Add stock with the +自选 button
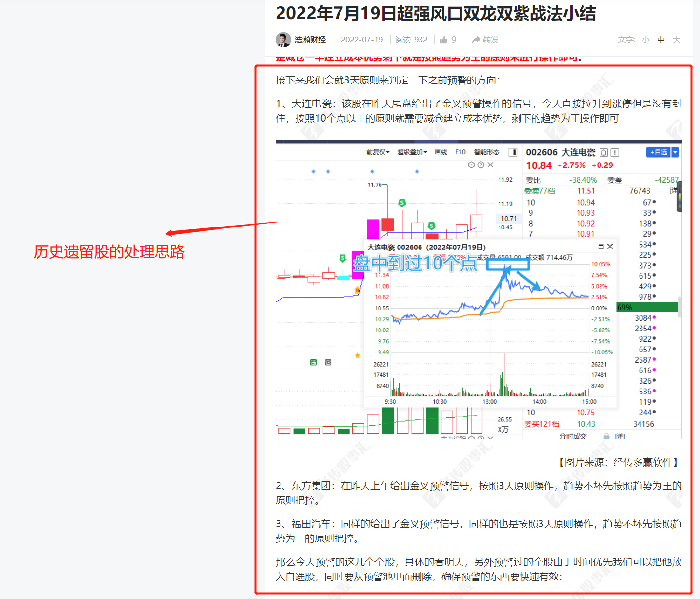Viewport: 700px width, 599px height. 659,152
